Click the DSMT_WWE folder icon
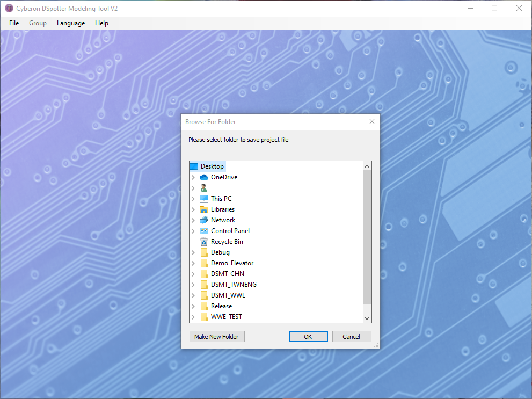532x399 pixels. click(x=204, y=295)
